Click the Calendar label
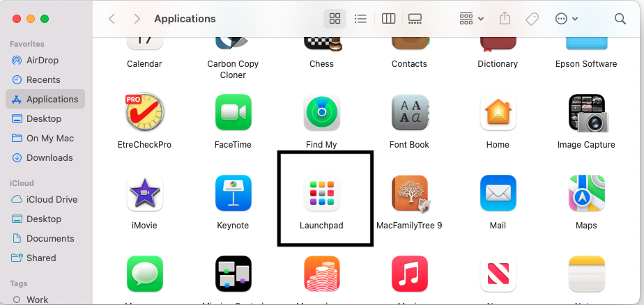 (x=144, y=64)
